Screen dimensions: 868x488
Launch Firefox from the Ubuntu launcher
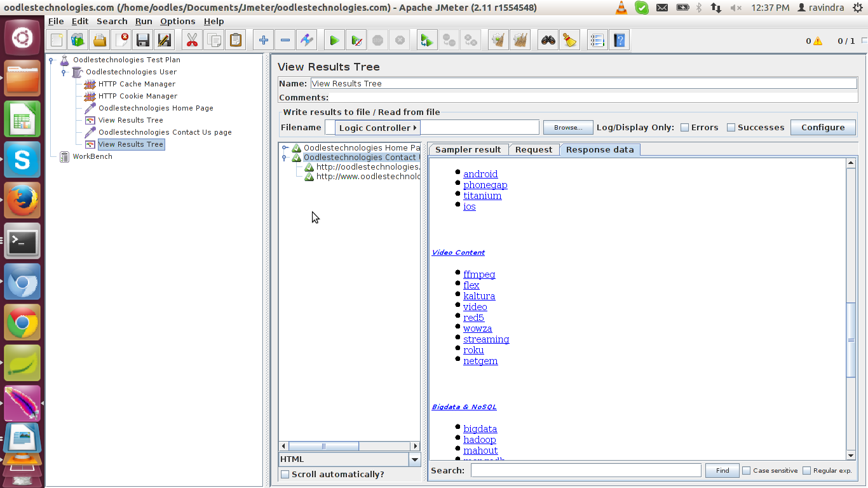(x=22, y=200)
